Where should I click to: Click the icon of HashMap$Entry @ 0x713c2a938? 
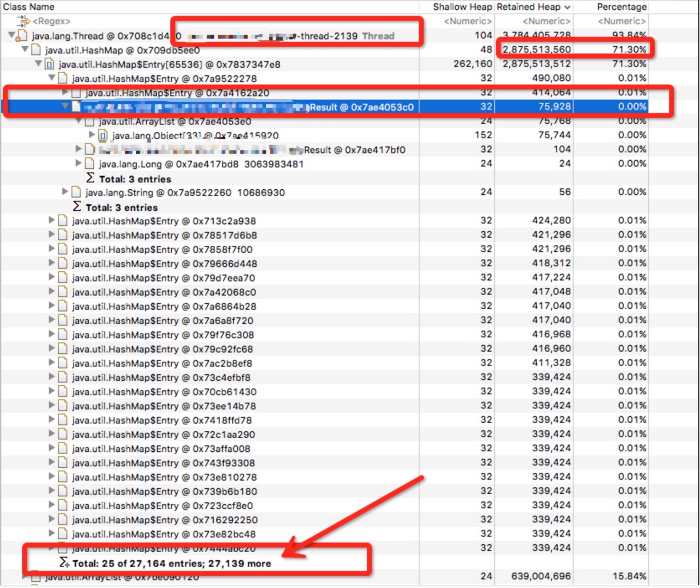(63, 221)
